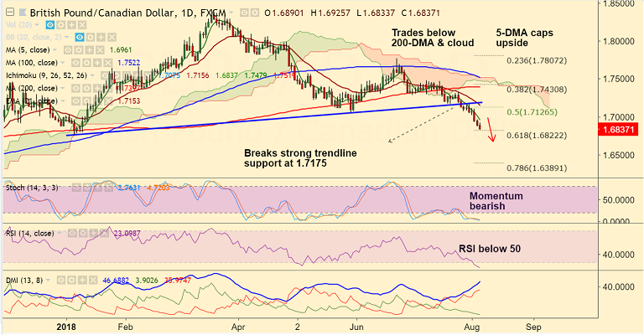Click the plus icon for MA (100, close)
This screenshot has width=644, height=335.
[97, 63]
